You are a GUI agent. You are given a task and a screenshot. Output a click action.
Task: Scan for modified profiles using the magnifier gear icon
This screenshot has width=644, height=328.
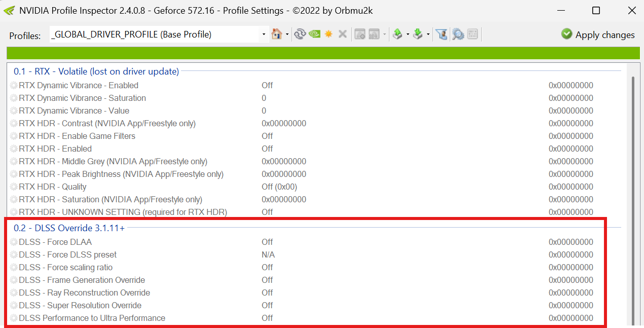click(x=458, y=34)
